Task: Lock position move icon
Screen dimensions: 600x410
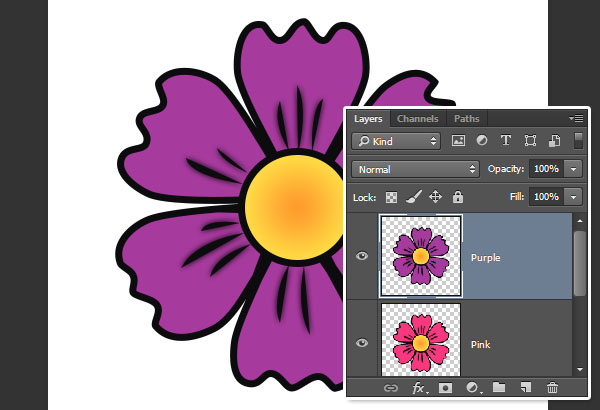Action: coord(435,197)
